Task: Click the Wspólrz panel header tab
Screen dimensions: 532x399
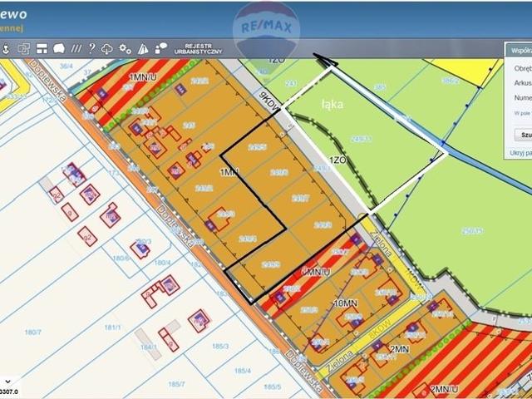Action: [521, 51]
